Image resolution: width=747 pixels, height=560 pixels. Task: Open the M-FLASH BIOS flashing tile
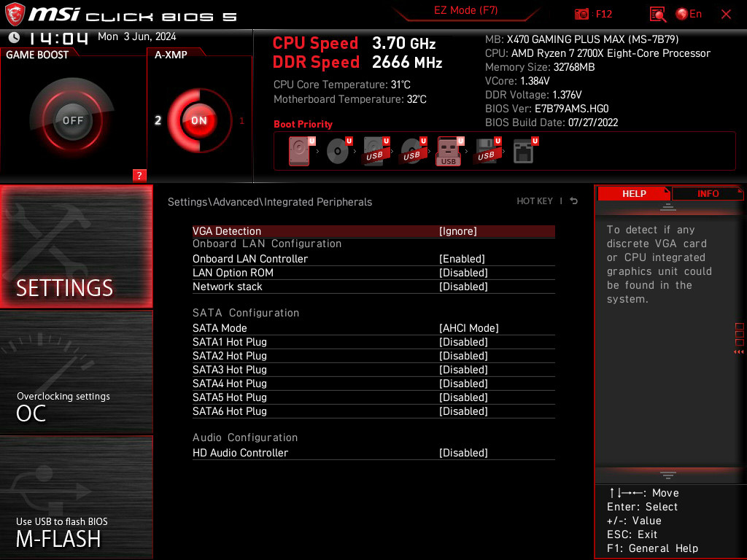(x=76, y=497)
